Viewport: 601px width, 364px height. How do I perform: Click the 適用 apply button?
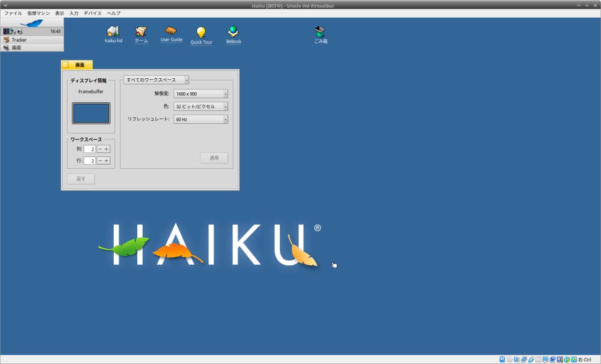coord(214,158)
